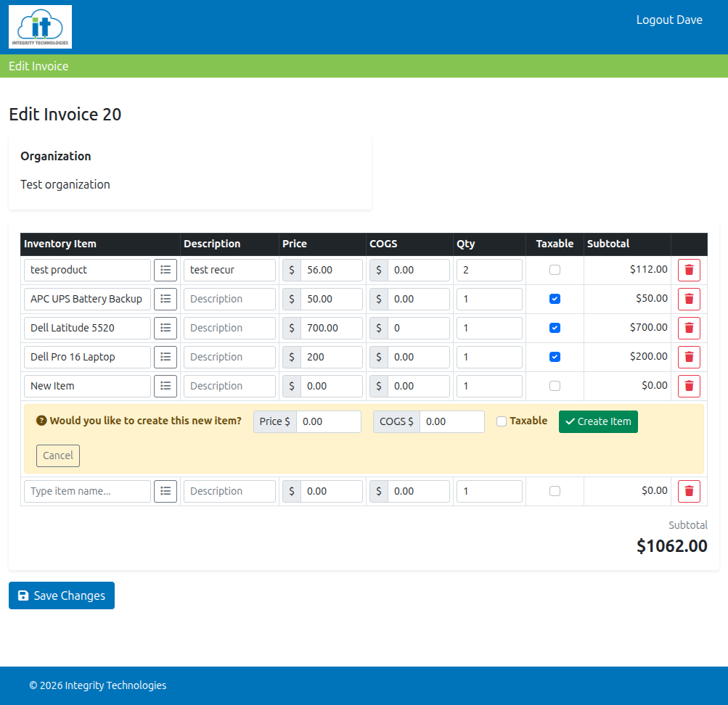Edit price field in the blank last row

332,491
